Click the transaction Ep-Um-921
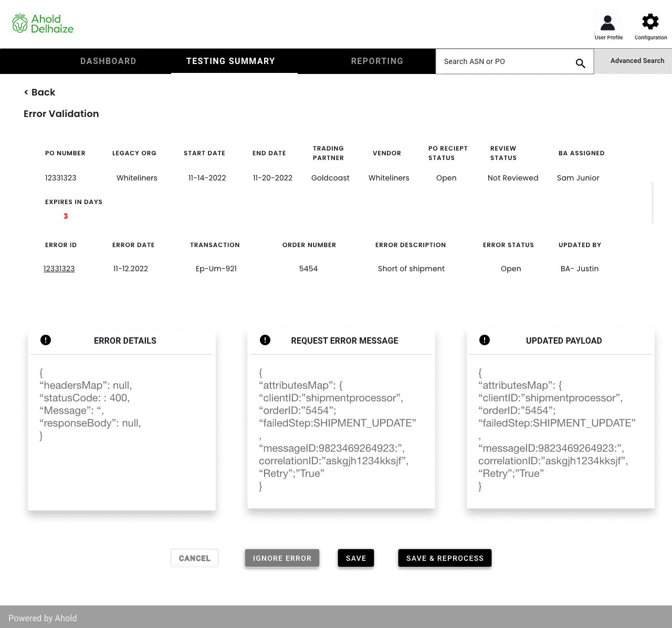The height and width of the screenshot is (628, 672). (x=216, y=269)
